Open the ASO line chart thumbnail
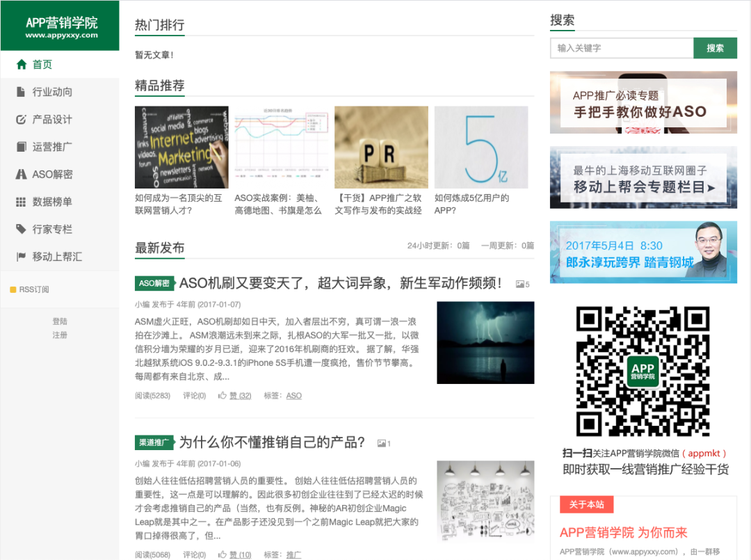The height and width of the screenshot is (560, 751). pos(282,147)
